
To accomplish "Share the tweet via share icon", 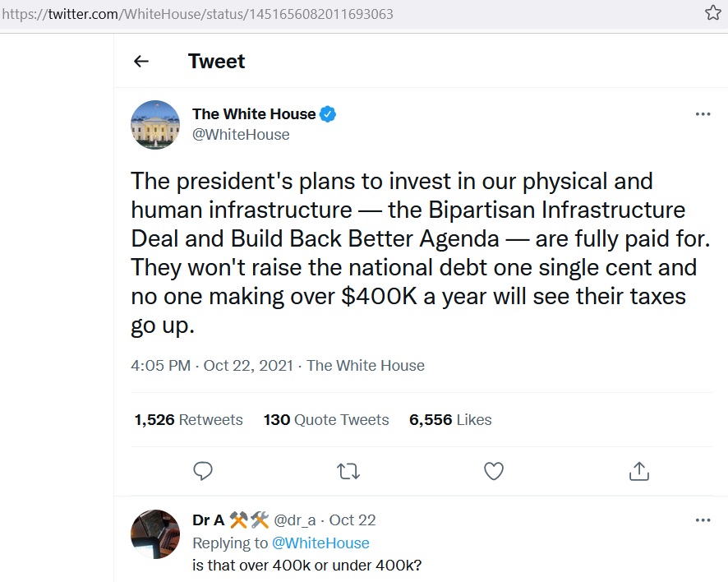I will click(639, 471).
